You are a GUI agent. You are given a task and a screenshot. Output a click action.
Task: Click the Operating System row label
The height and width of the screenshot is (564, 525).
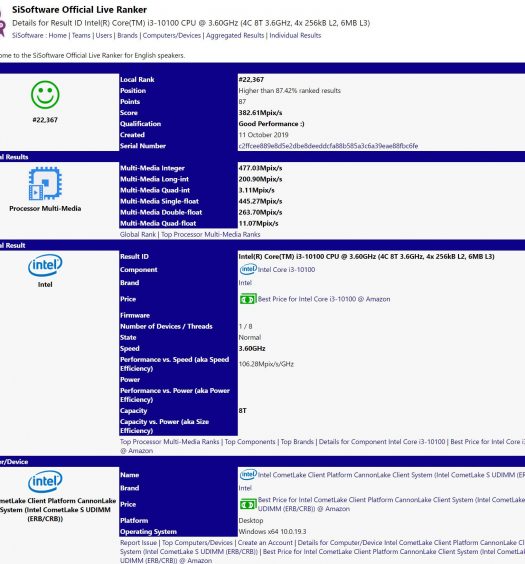(x=148, y=532)
